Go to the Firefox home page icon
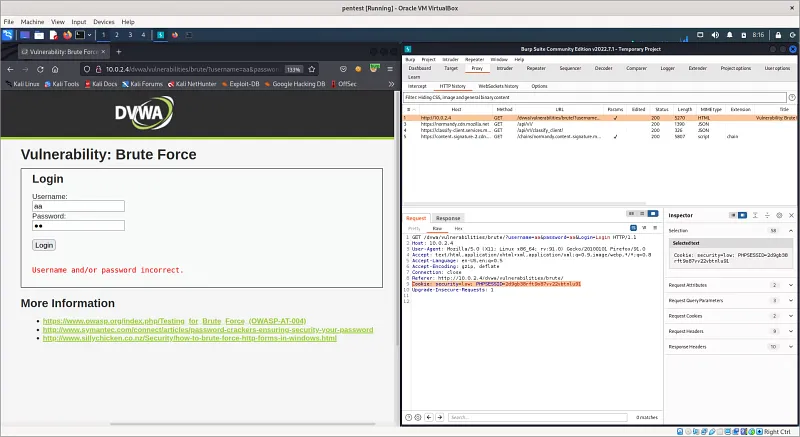Screen dimensions: 800x437 pyautogui.click(x=55, y=69)
